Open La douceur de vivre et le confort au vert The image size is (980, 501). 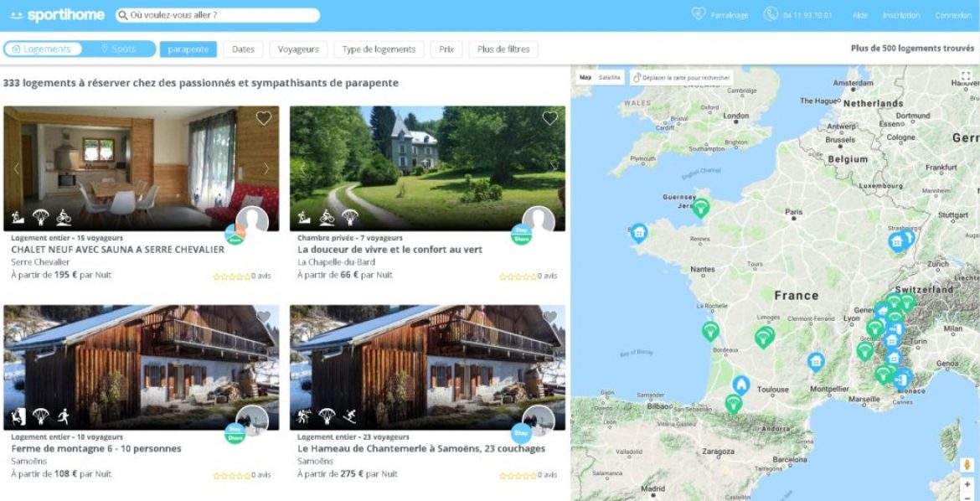390,250
